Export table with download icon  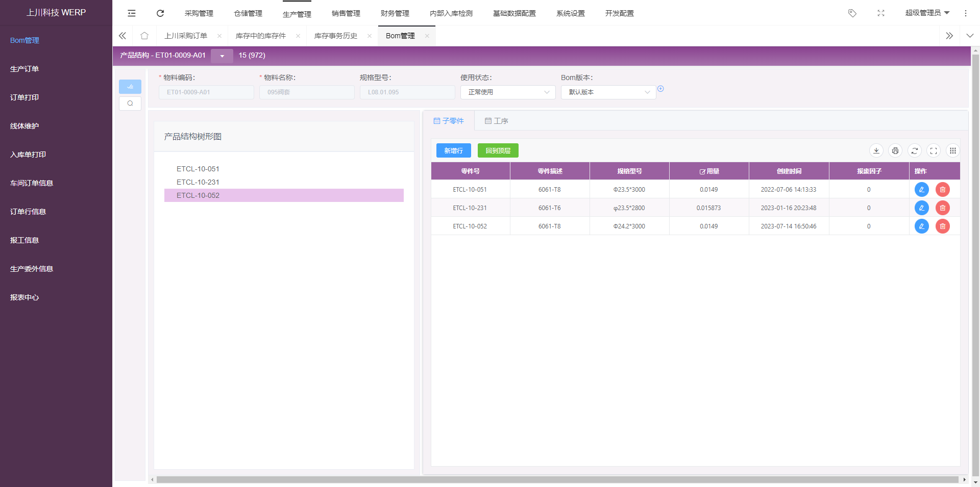(876, 150)
